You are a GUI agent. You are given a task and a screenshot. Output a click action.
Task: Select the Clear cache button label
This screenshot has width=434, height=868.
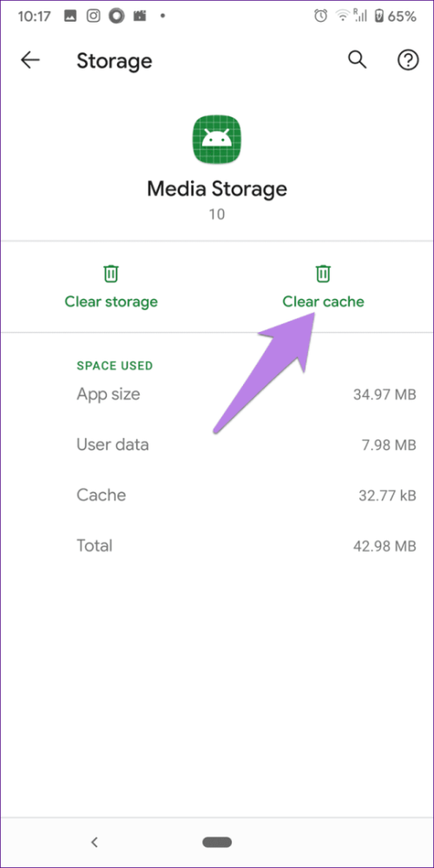pos(324,301)
